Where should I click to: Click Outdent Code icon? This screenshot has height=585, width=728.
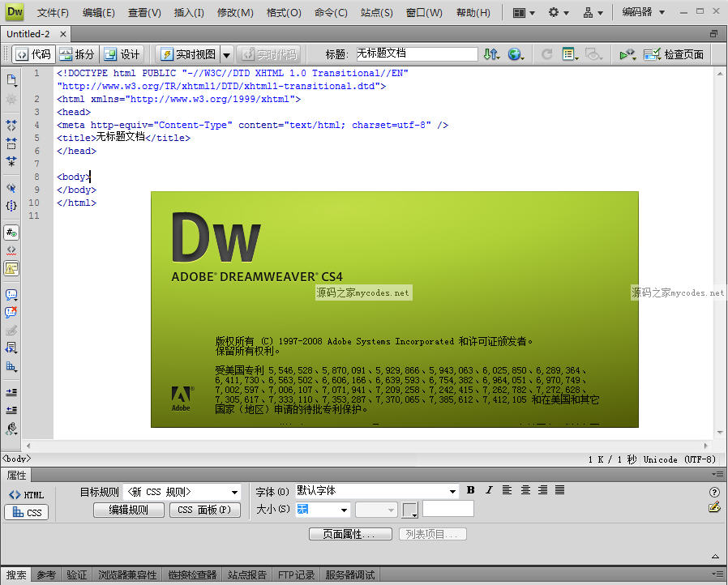(x=11, y=410)
